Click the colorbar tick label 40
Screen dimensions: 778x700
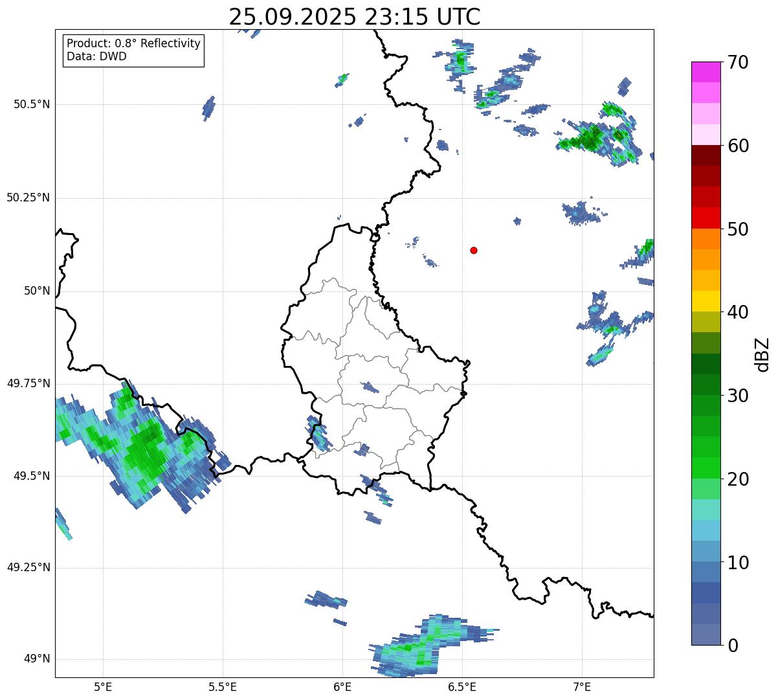coord(737,312)
